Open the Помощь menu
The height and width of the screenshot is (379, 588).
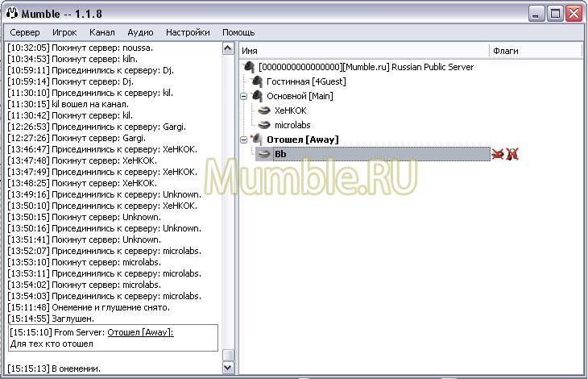click(x=238, y=32)
